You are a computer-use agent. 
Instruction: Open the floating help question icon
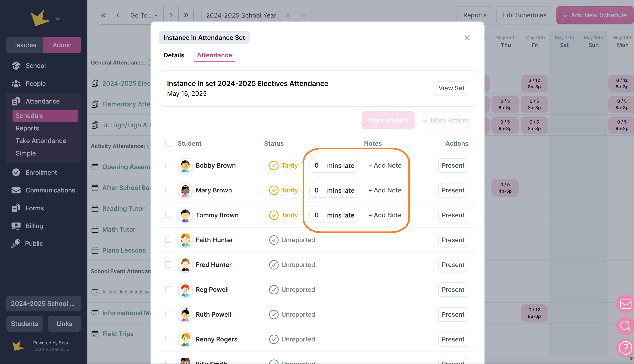(x=625, y=348)
